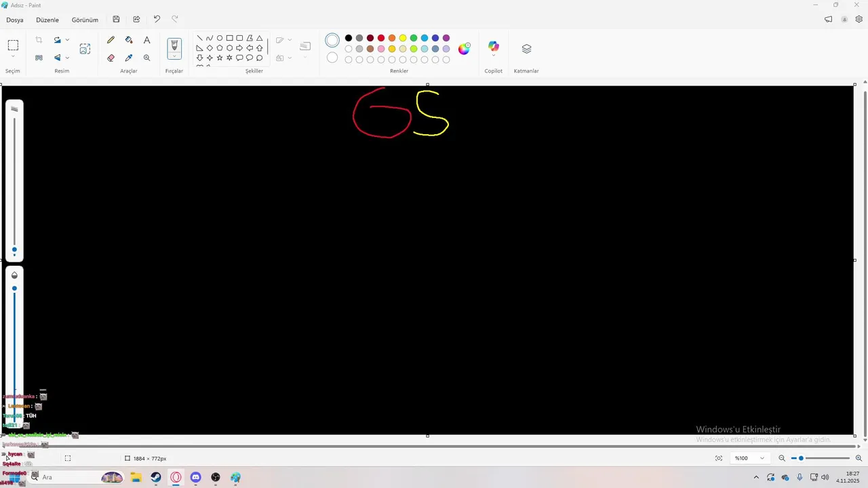
Task: Select the brush in Fırçalar group
Action: click(174, 45)
